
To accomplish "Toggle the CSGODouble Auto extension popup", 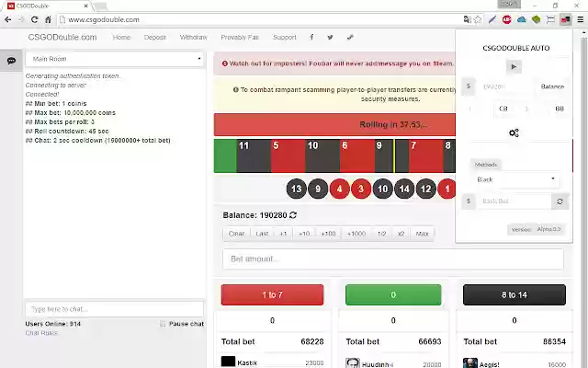I will tap(565, 19).
